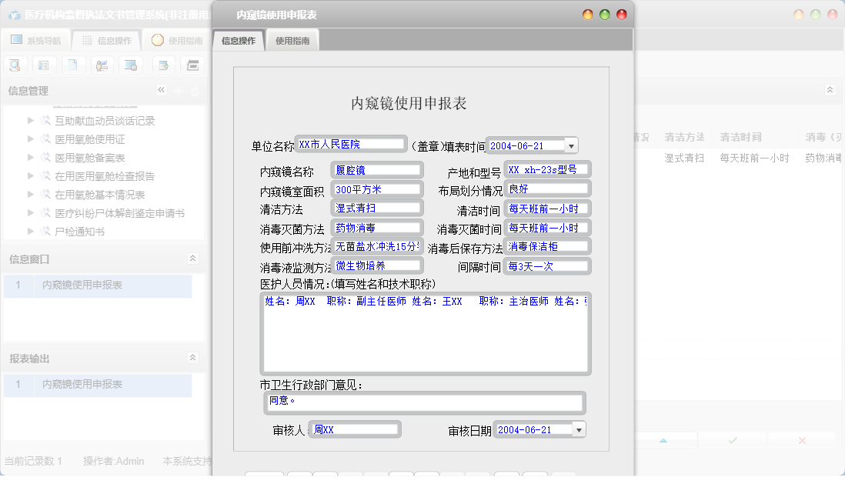Image resolution: width=845 pixels, height=504 pixels.
Task: Click the 使用前冲洗方法 input field
Action: (377, 247)
